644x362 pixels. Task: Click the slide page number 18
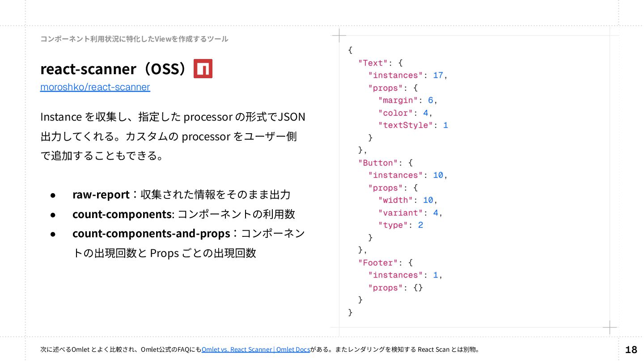[x=631, y=349]
